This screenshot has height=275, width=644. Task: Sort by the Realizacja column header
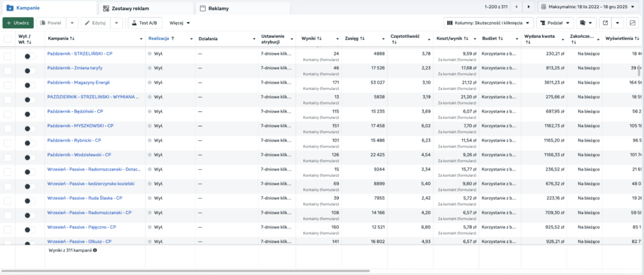point(161,38)
